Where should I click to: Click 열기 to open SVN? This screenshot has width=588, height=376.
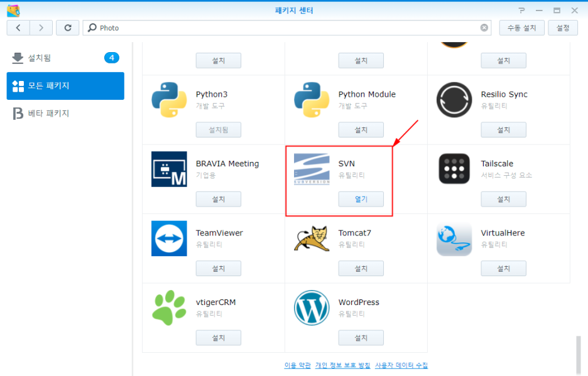(x=361, y=199)
